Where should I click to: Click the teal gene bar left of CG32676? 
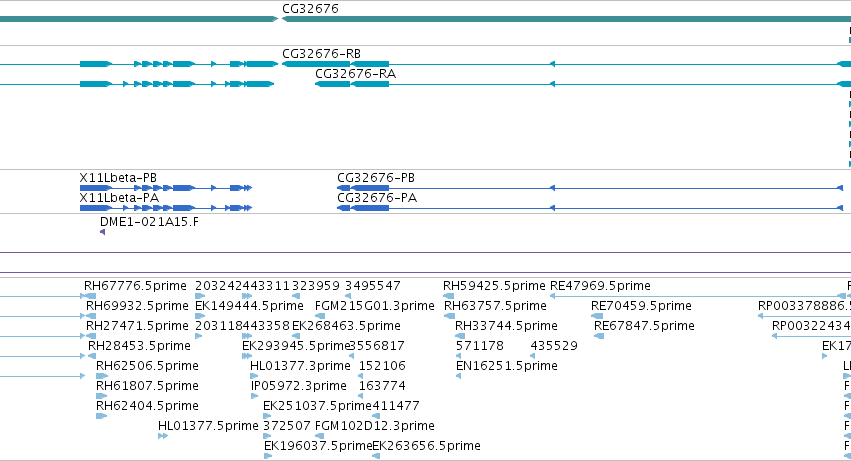point(138,19)
